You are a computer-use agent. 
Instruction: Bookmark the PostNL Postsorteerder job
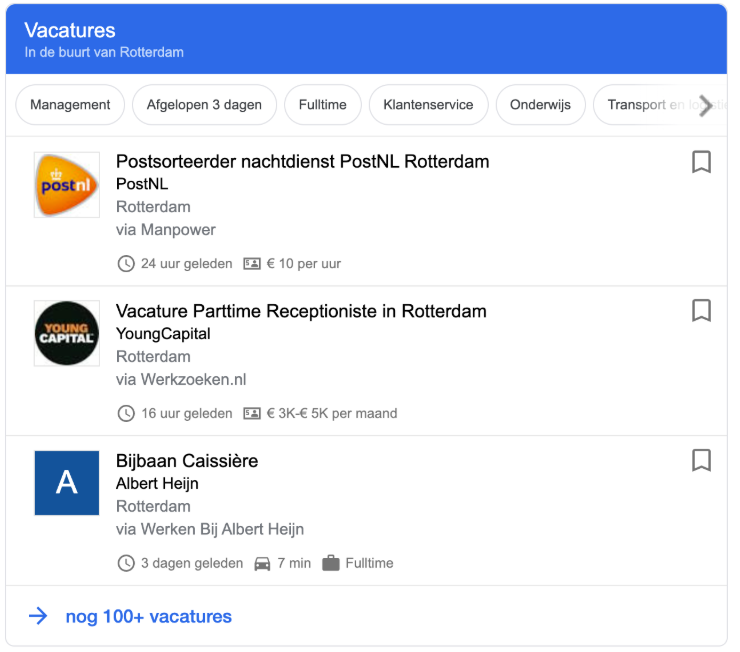(x=701, y=162)
